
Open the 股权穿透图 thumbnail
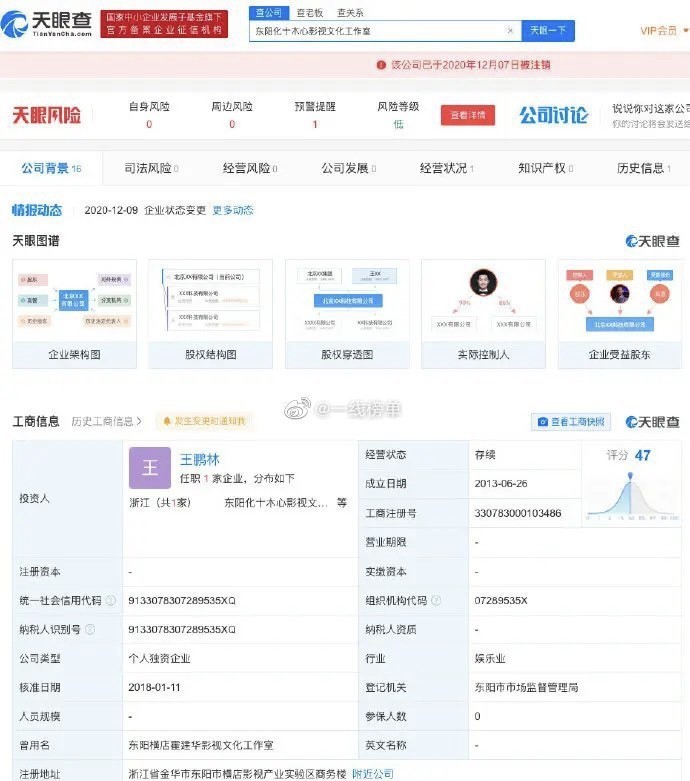pos(347,314)
